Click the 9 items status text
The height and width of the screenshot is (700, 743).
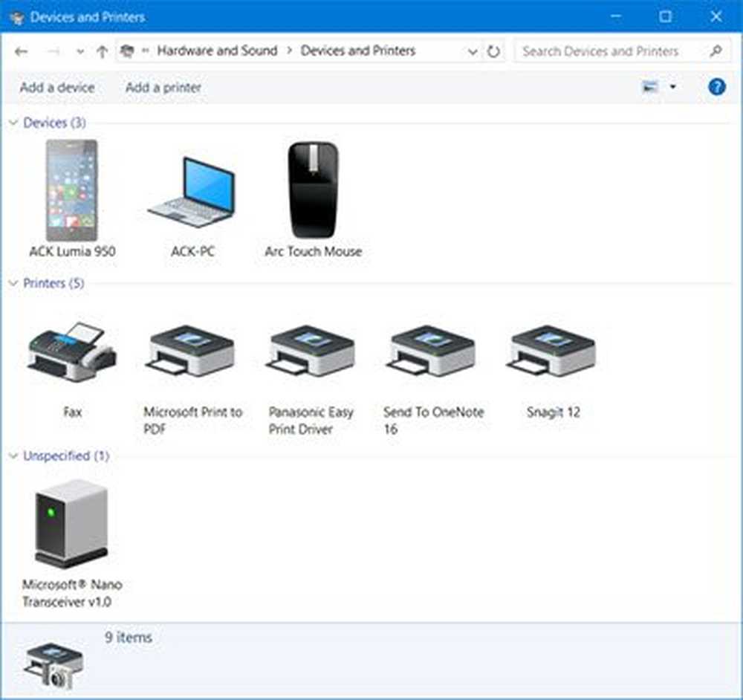tap(129, 638)
